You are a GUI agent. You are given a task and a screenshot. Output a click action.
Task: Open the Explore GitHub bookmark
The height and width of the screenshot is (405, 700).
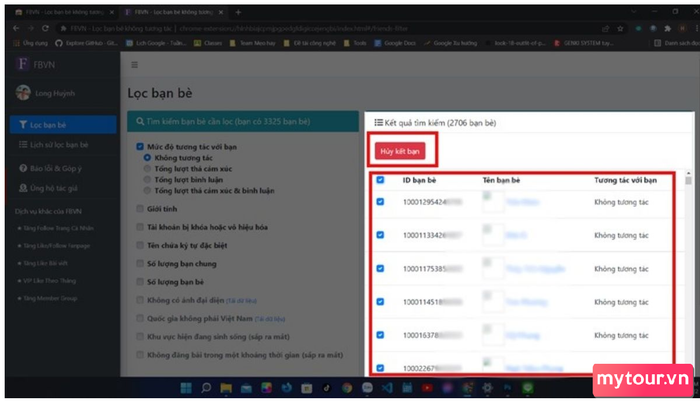pos(87,43)
